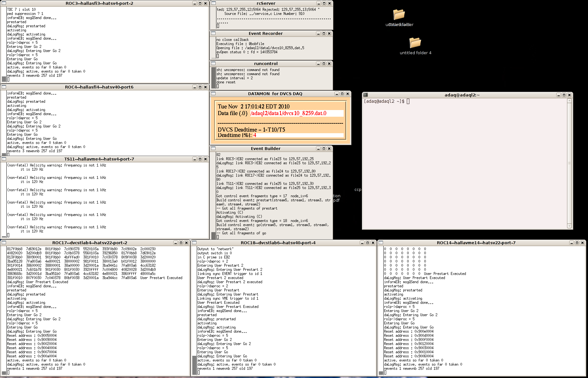Screen dimensions: 588x378
Task: Click scrollbar thumb in ROC14 terminal
Action: point(381,373)
